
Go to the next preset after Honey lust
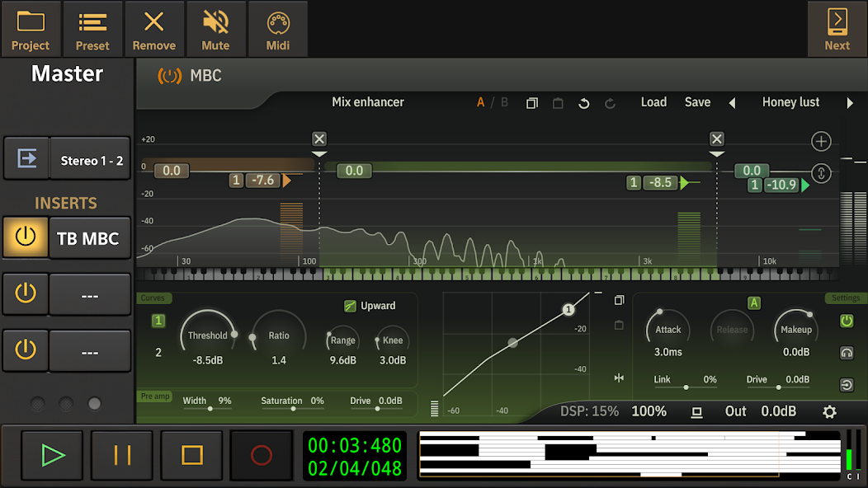tap(849, 102)
